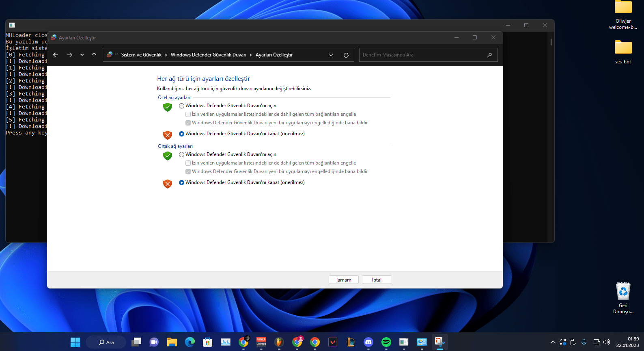
Task: Open the Snipping Tool taskbar icon
Action: tap(440, 342)
